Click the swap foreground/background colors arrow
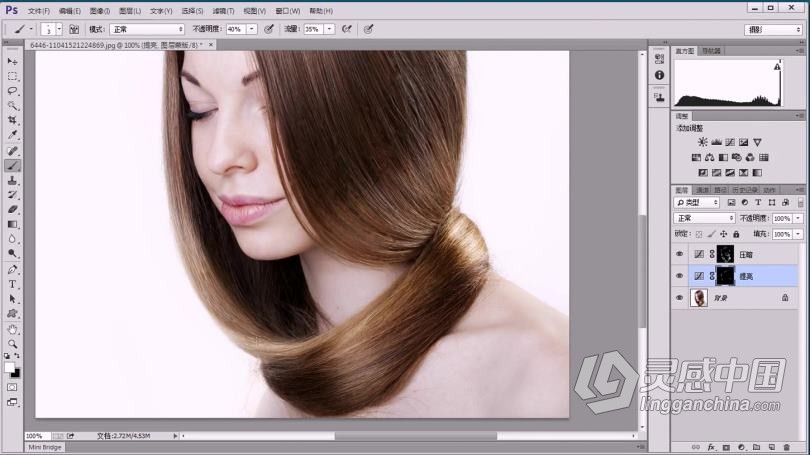Viewport: 810px width, 455px height. click(x=17, y=356)
